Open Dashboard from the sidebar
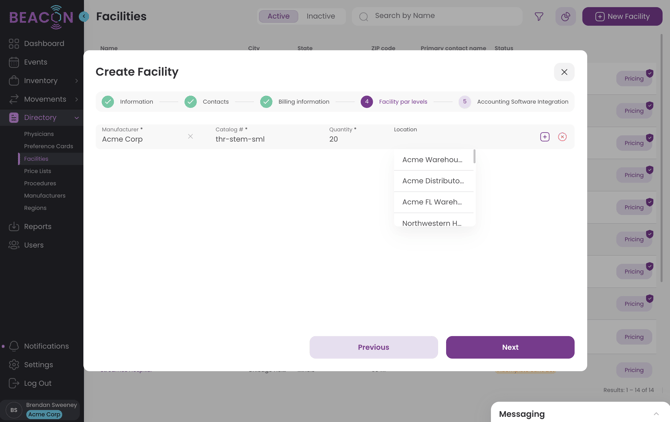The image size is (670, 422). 43,44
